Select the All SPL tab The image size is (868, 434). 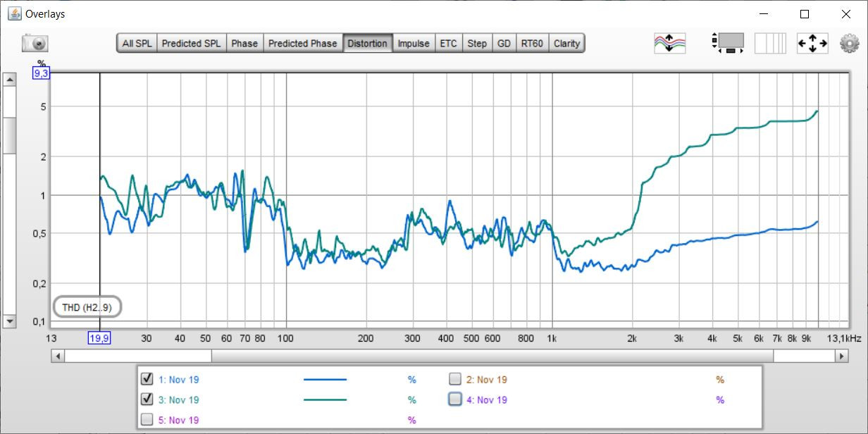click(x=137, y=44)
